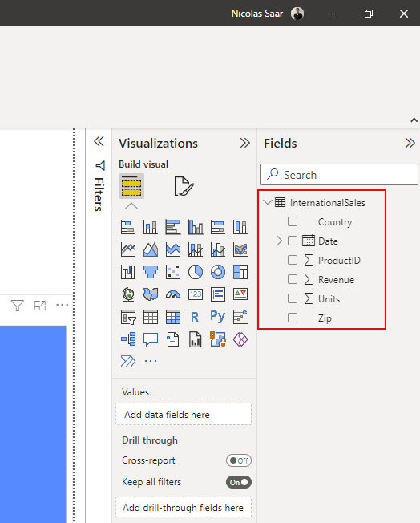The width and height of the screenshot is (420, 523).
Task: Add a Line and stacked column chart
Action: click(196, 249)
